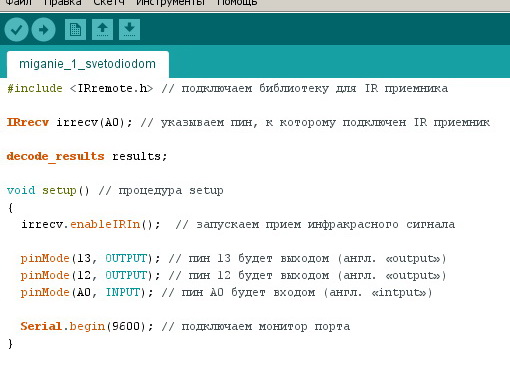
Task: Open the Помощь menu
Action: pyautogui.click(x=237, y=3)
